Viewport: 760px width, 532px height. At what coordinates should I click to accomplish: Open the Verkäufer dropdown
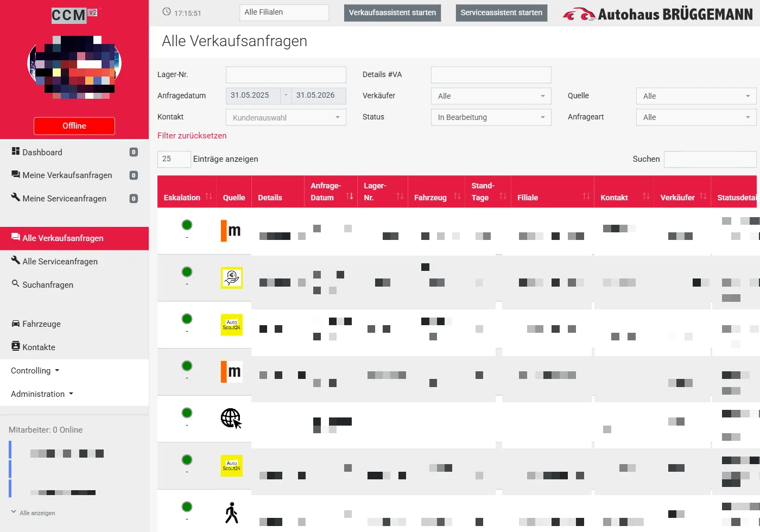(x=491, y=96)
